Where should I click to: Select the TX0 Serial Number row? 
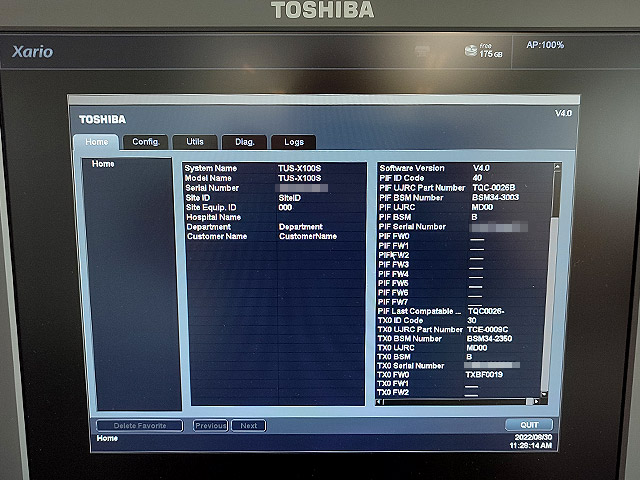460,366
